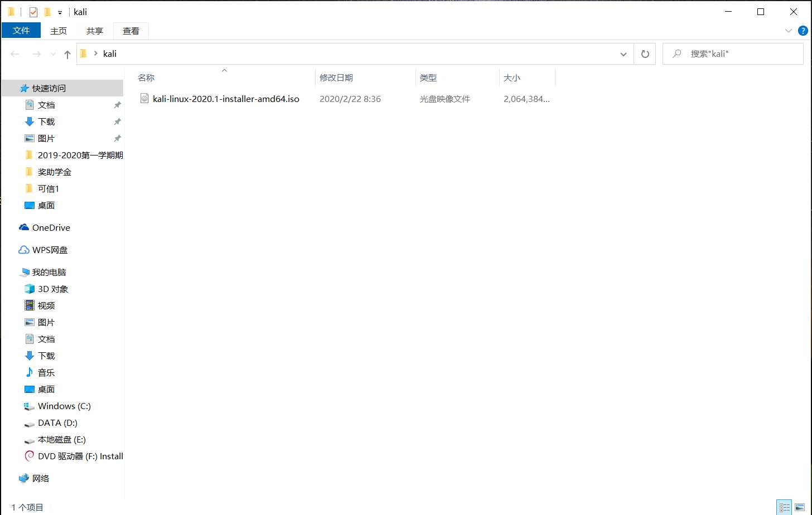Image resolution: width=812 pixels, height=515 pixels.
Task: Open the blue Help question mark icon
Action: click(x=803, y=31)
